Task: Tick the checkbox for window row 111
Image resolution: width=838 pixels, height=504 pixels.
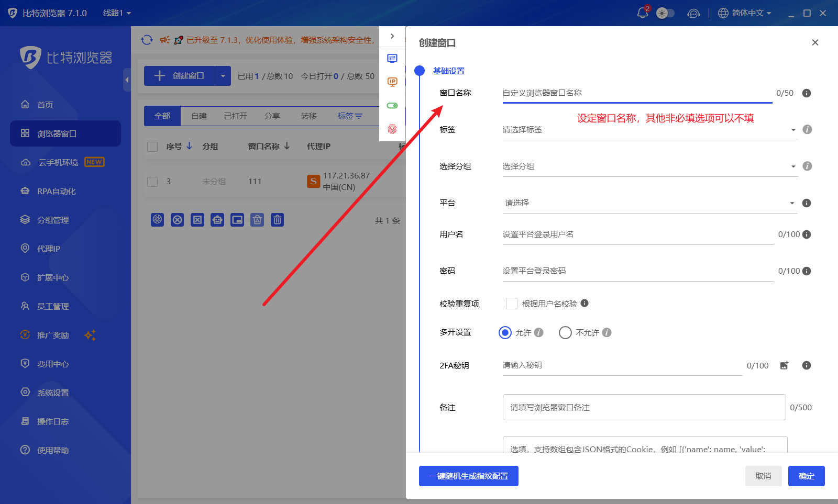Action: tap(152, 182)
